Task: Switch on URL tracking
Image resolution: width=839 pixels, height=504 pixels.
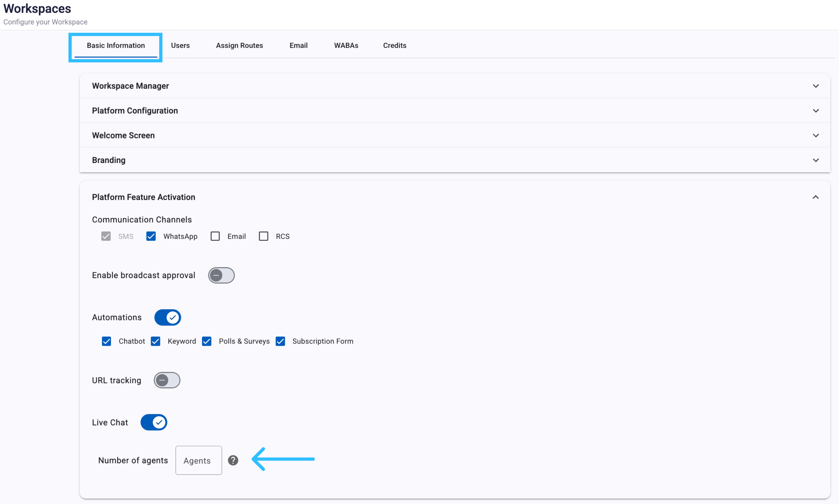Action: point(167,380)
